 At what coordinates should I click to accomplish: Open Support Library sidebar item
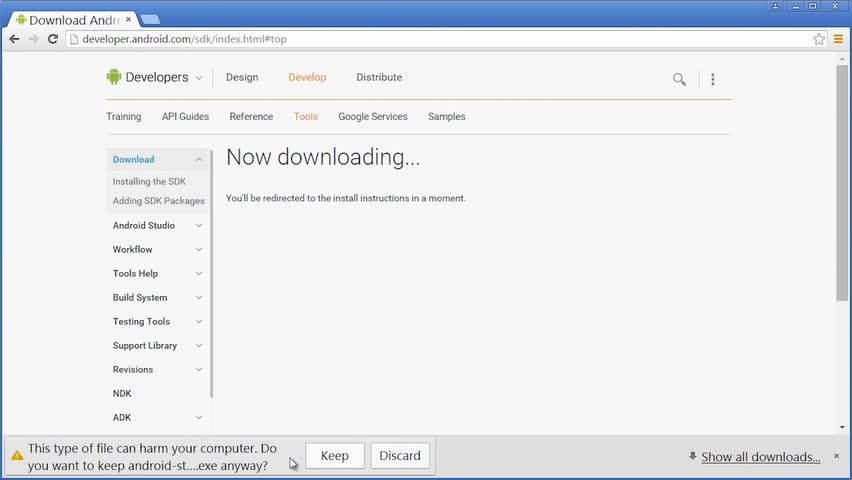tap(145, 345)
